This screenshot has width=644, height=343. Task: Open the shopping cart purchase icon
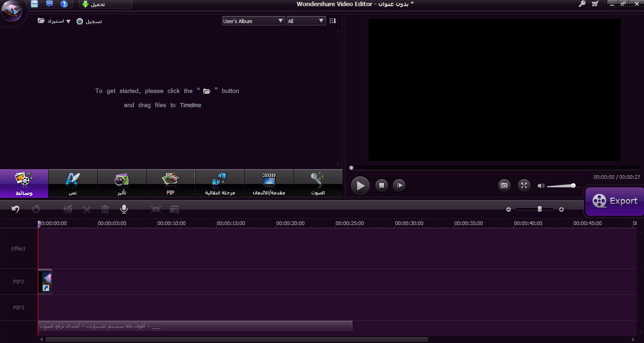click(595, 4)
